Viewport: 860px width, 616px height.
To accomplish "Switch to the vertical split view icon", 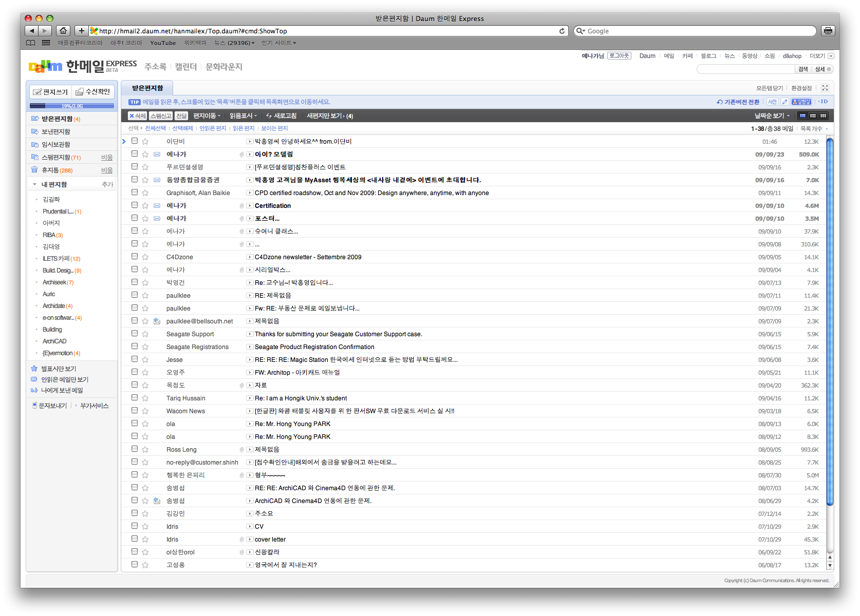I will tap(824, 116).
